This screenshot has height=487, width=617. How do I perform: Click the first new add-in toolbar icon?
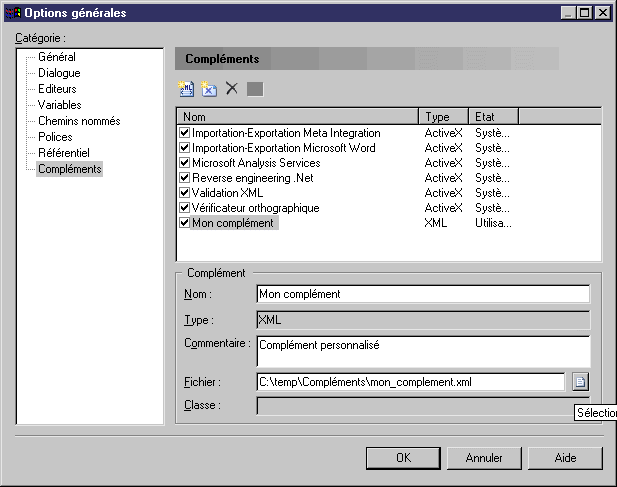point(185,89)
